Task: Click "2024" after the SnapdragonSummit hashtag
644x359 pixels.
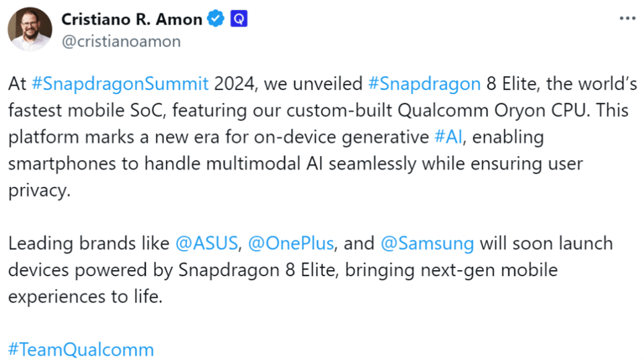Action: [x=236, y=84]
